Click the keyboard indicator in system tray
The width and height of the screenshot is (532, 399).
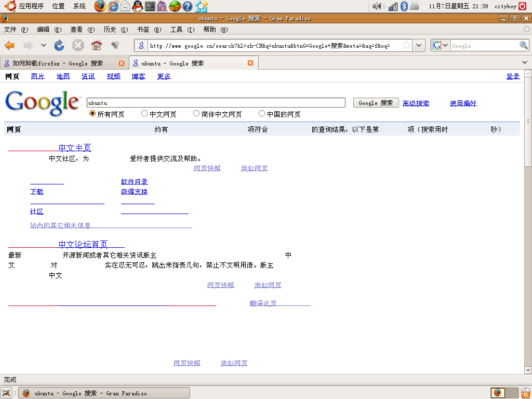[414, 6]
